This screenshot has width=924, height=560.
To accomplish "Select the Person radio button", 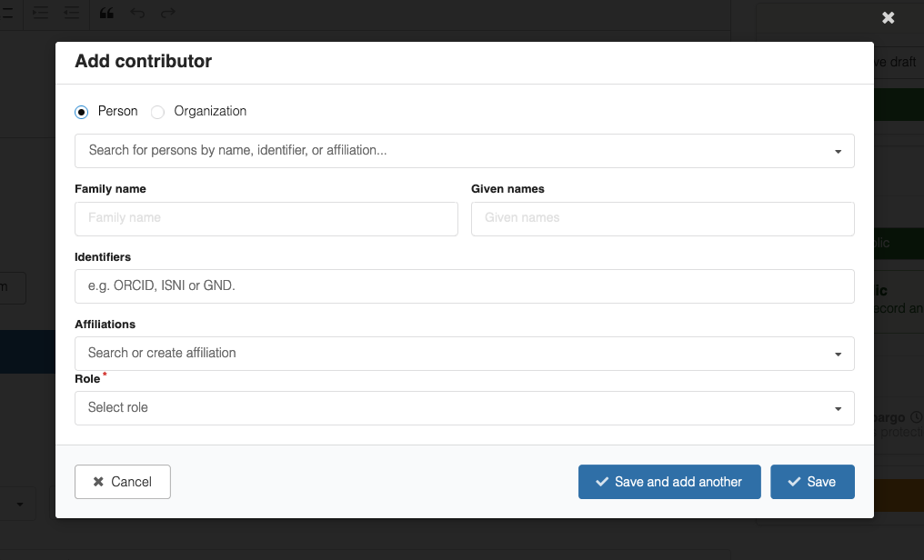I will 82,112.
